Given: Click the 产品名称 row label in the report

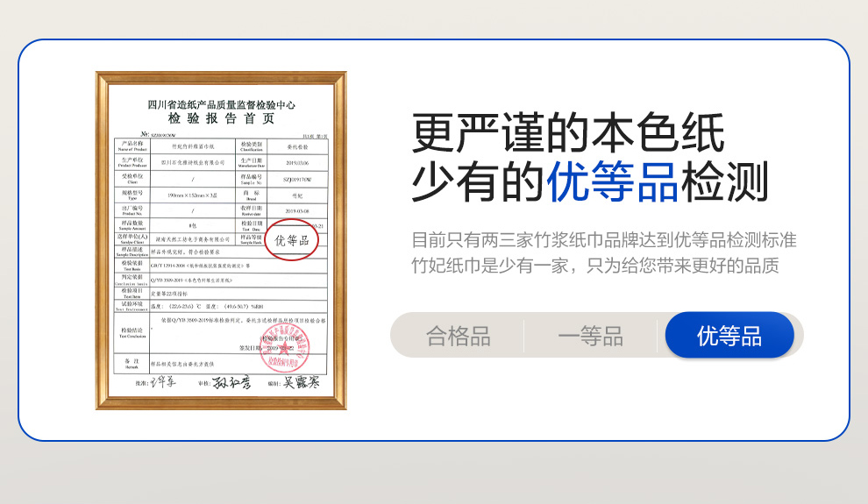Looking at the screenshot, I should [132, 146].
